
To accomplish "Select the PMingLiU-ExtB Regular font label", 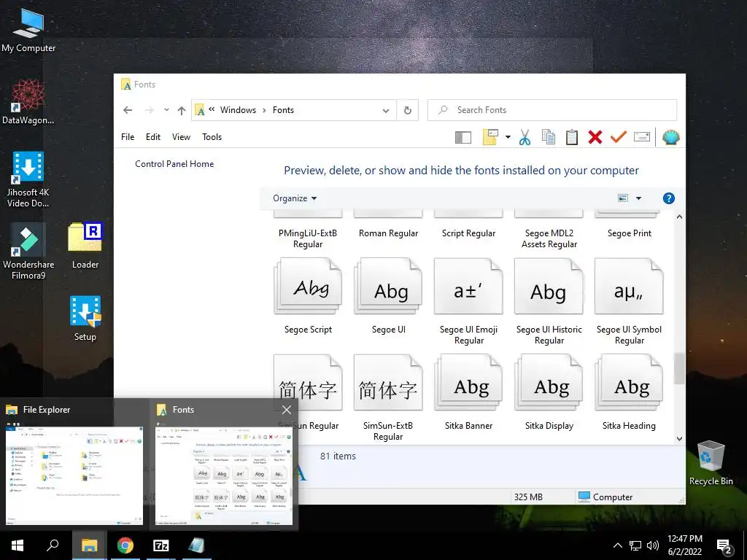I will (x=308, y=238).
